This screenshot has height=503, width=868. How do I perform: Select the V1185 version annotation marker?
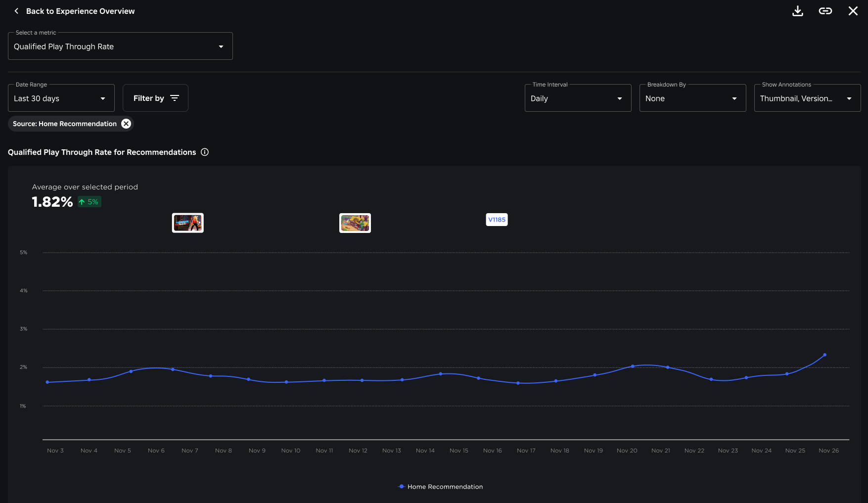[x=497, y=220]
